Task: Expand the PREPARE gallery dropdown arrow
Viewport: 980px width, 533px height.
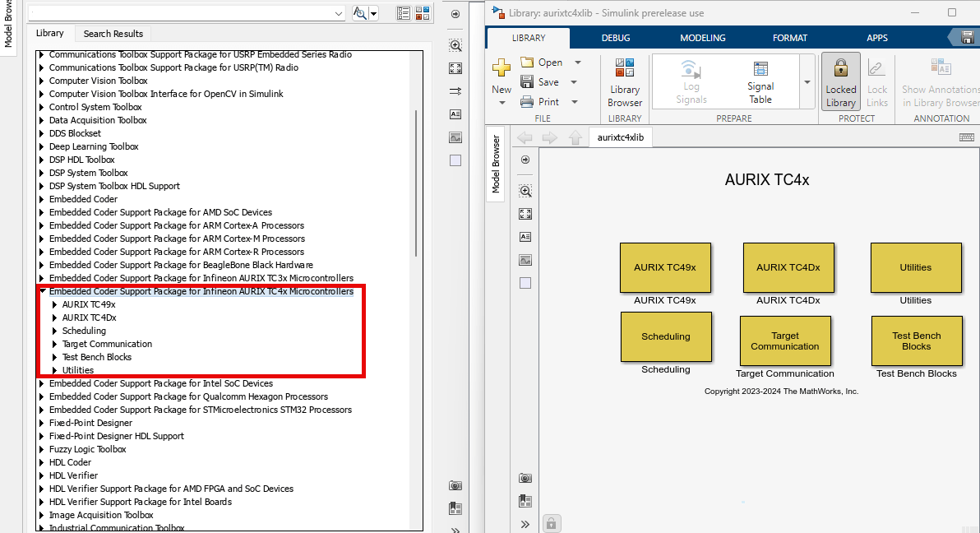Action: pyautogui.click(x=807, y=82)
